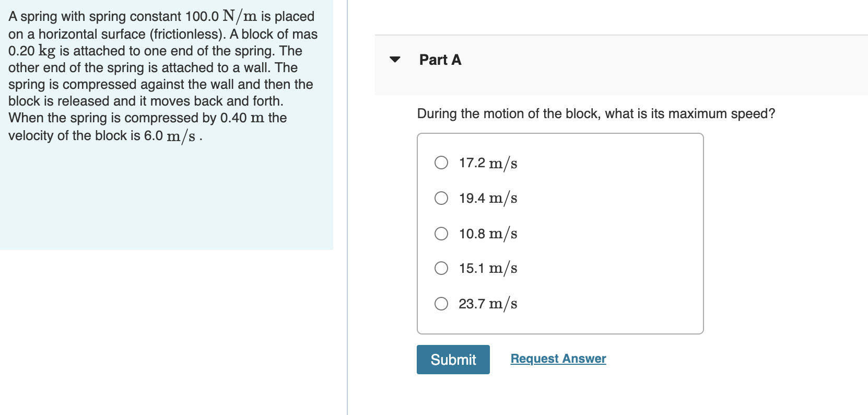868x415 pixels.
Task: Click the "19.4 m/s" answer label text
Action: pos(488,198)
